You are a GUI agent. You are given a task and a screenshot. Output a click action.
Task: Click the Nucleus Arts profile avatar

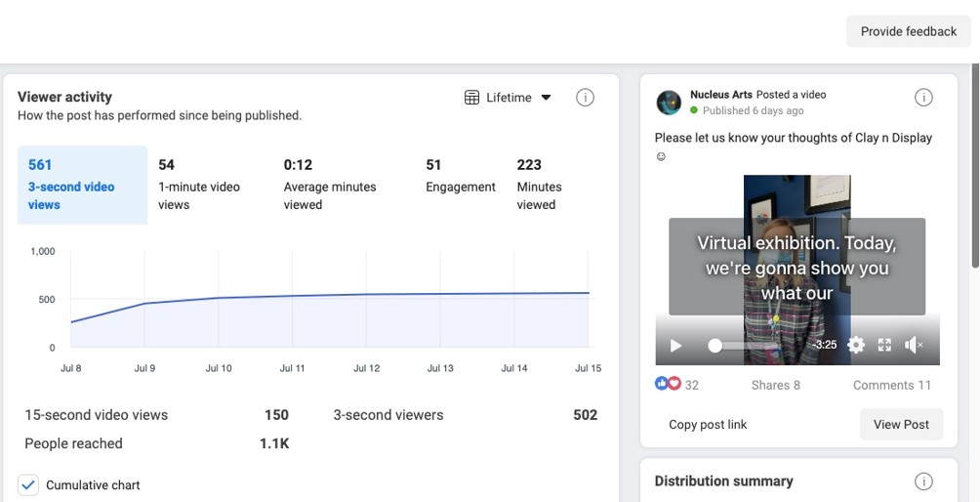pos(669,103)
